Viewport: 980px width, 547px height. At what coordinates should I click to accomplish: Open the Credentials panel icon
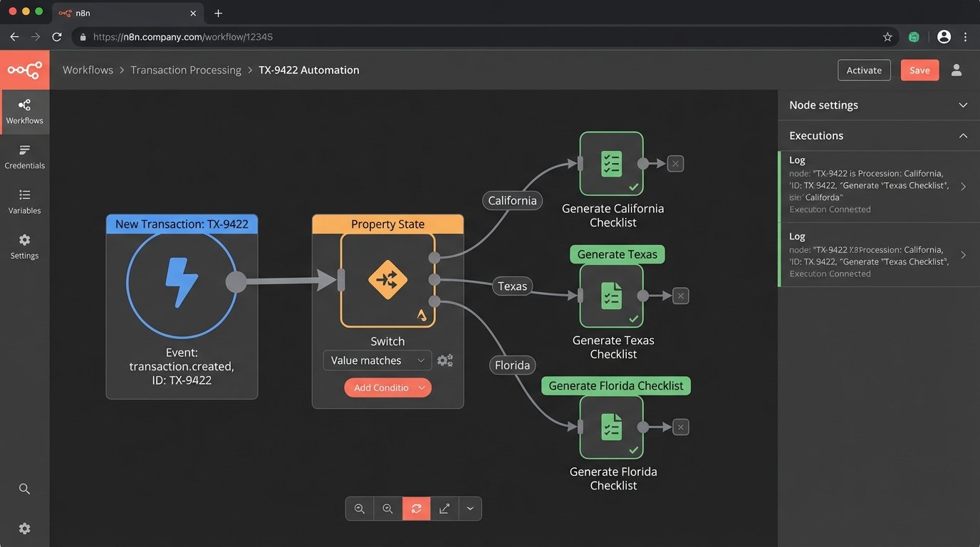(24, 150)
